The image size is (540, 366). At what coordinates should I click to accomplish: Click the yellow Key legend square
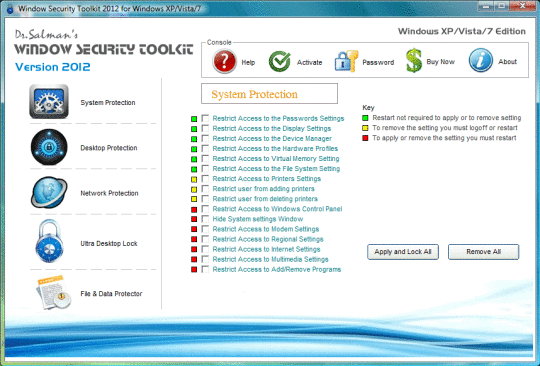(365, 128)
